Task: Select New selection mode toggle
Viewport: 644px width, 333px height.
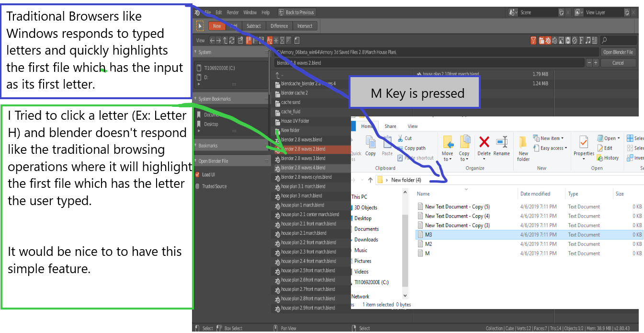Action: click(217, 26)
